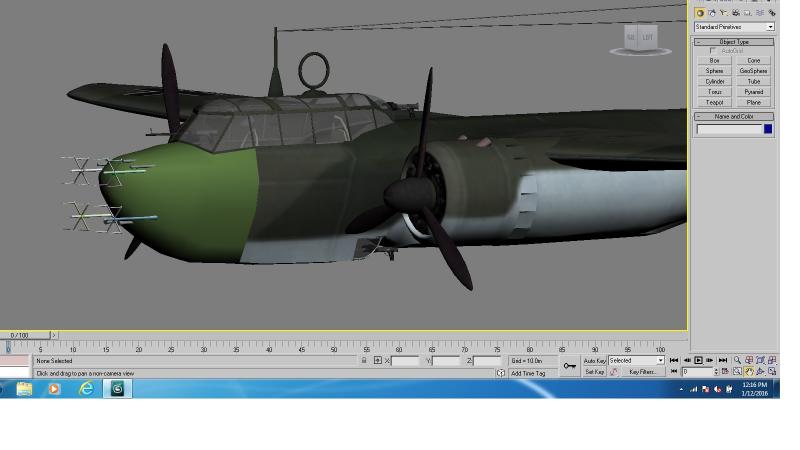Click the Key Filters button
The image size is (800, 450).
click(x=642, y=372)
